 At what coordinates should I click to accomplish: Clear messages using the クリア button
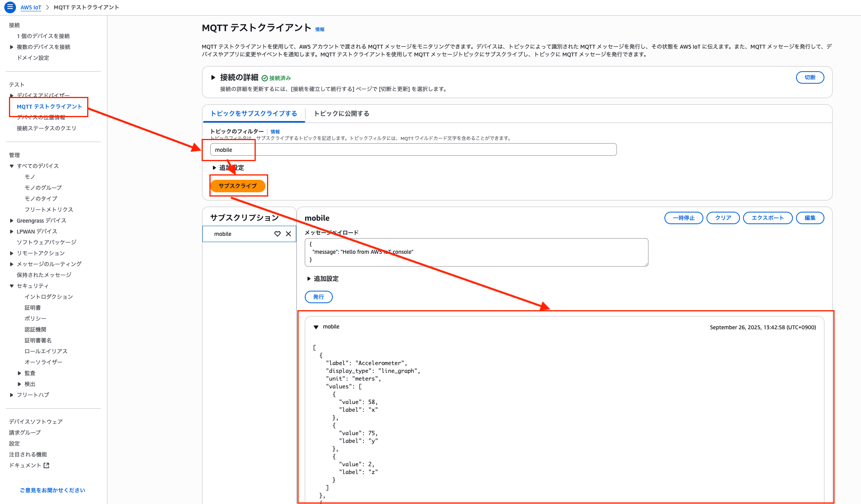tap(723, 218)
